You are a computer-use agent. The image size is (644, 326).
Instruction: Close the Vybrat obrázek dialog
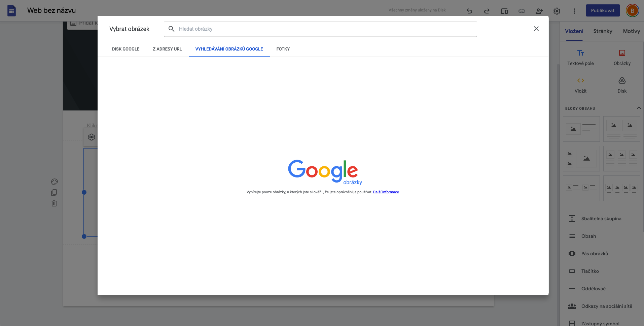click(536, 29)
